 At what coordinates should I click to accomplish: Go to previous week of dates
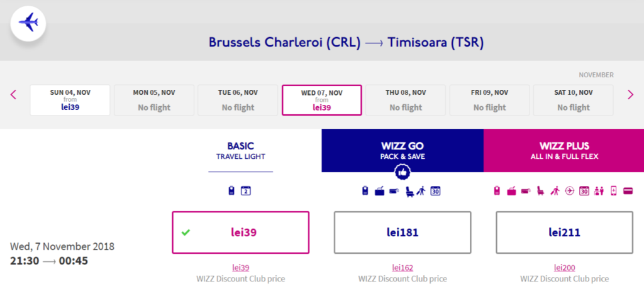tap(13, 95)
